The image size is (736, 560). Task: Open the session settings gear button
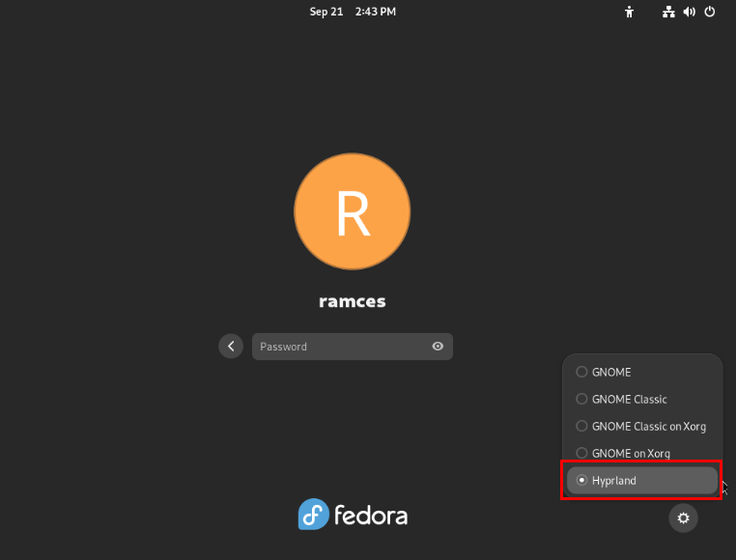(683, 518)
